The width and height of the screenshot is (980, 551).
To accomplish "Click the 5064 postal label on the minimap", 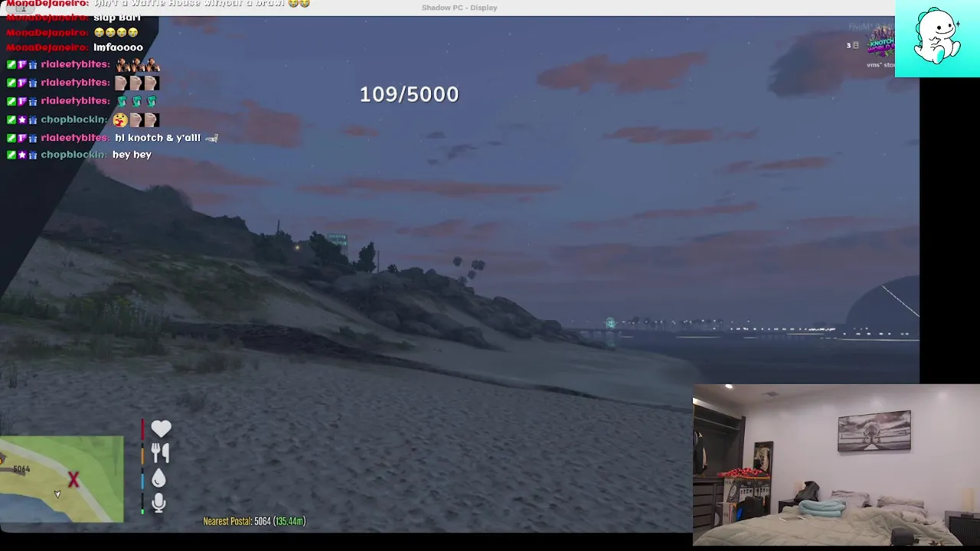I will pos(21,469).
